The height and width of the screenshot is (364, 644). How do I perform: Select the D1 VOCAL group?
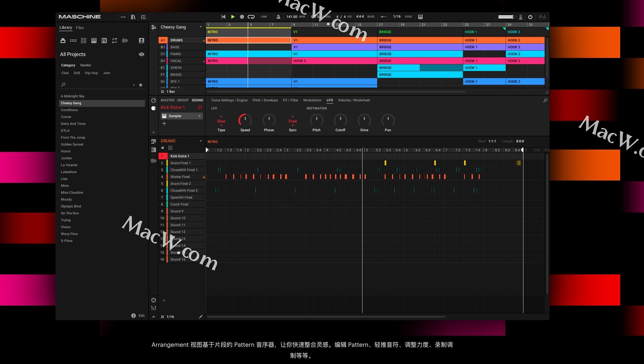click(181, 61)
